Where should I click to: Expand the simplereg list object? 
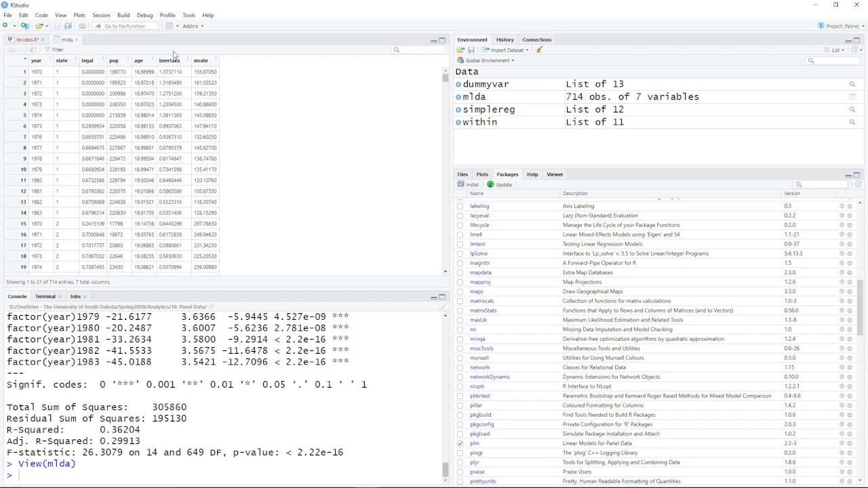458,110
